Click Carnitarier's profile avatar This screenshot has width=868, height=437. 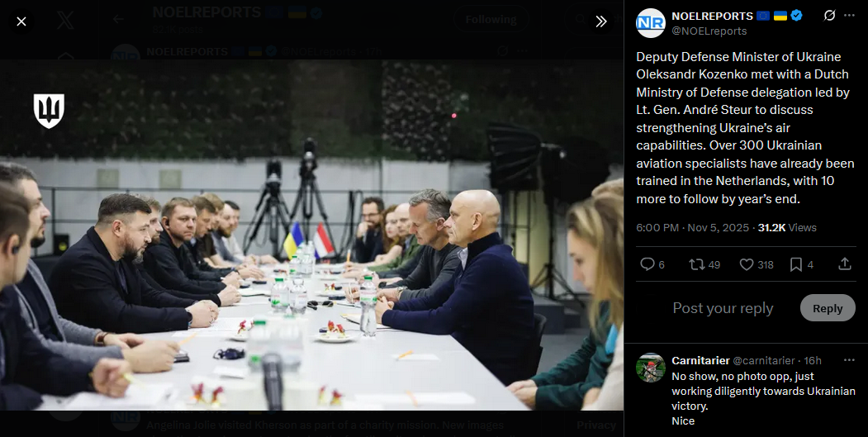(651, 368)
